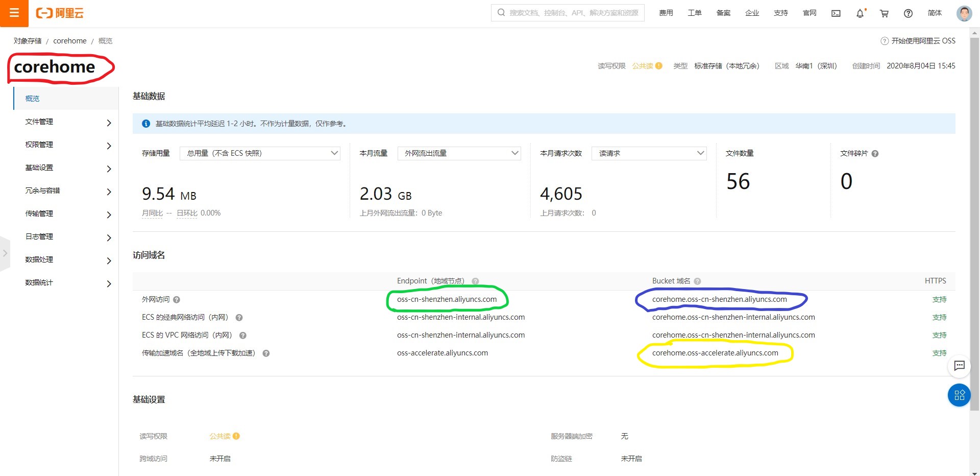Click 防盗链 未开启 value
This screenshot has width=980, height=476.
coord(631,459)
